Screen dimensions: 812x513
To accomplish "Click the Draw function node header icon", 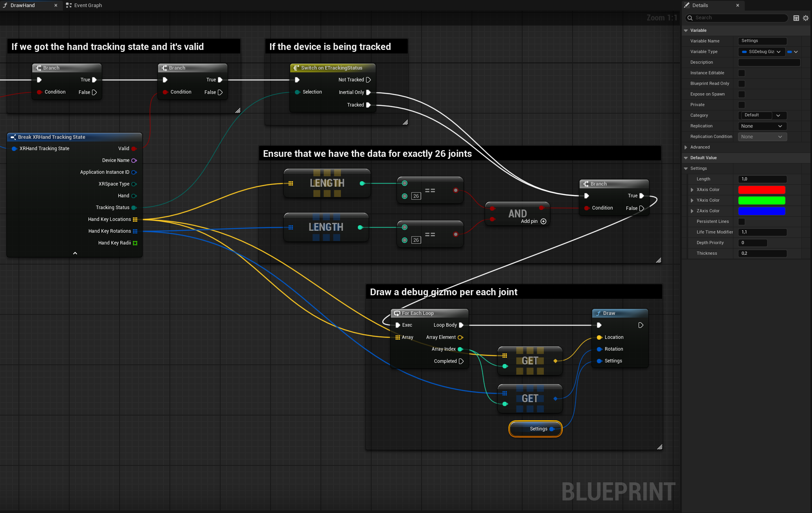I will point(598,313).
